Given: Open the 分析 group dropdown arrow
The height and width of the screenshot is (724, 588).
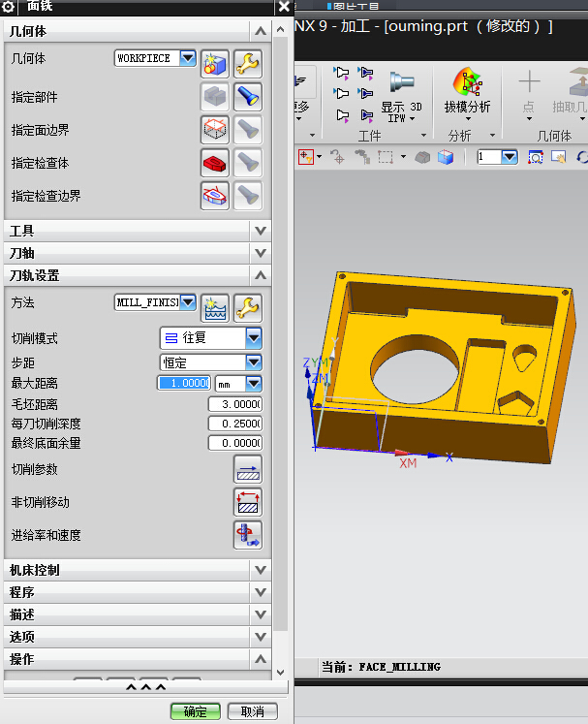Looking at the screenshot, I should click(x=492, y=136).
